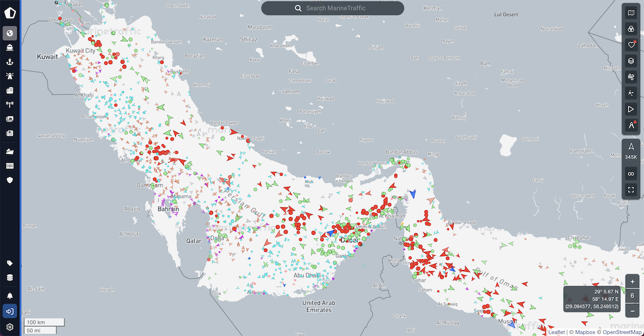Viewport: 644px width, 336px height.
Task: Open the tags menu in the sidebar
Action: (10, 263)
